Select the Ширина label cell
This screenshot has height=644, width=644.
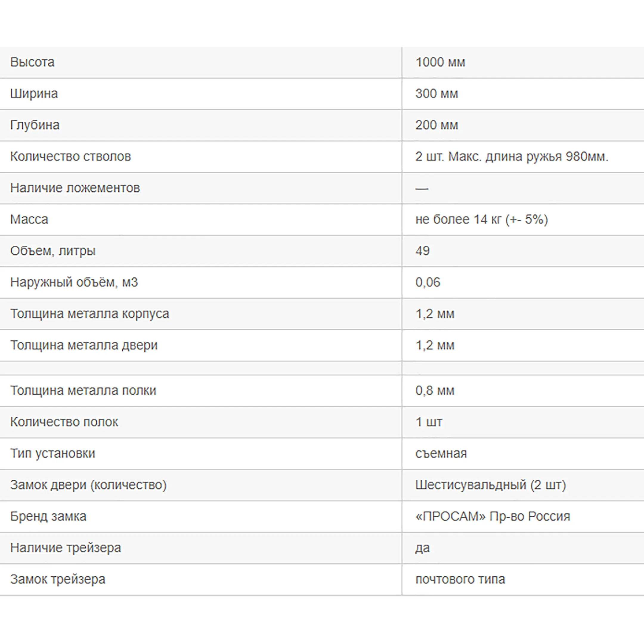tap(34, 94)
